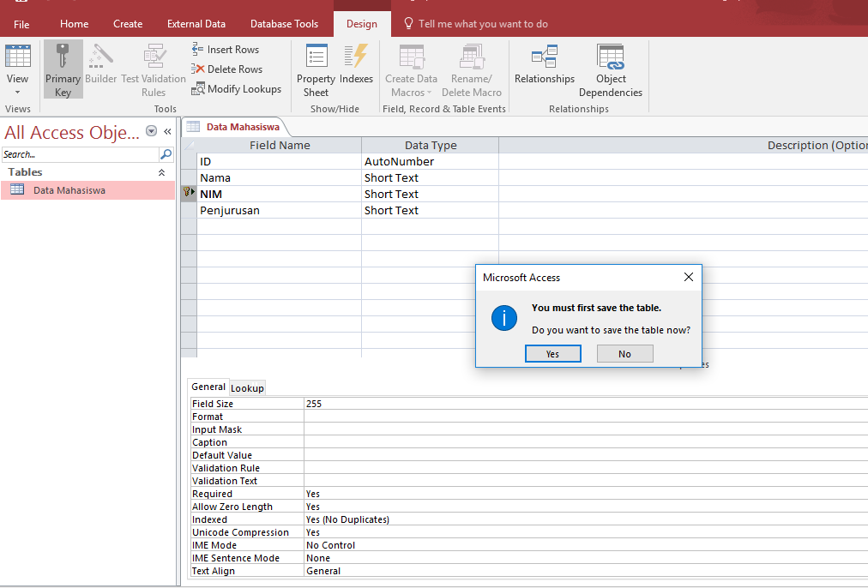Click the navigation pane Search box

80,154
